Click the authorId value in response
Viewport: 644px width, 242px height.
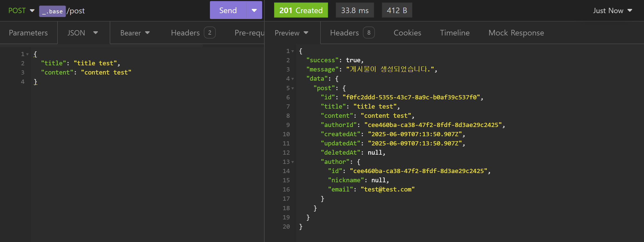[433, 125]
